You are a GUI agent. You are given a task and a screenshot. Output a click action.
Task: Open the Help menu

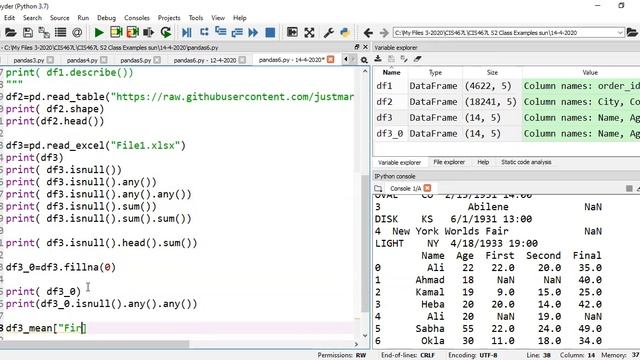[240, 18]
